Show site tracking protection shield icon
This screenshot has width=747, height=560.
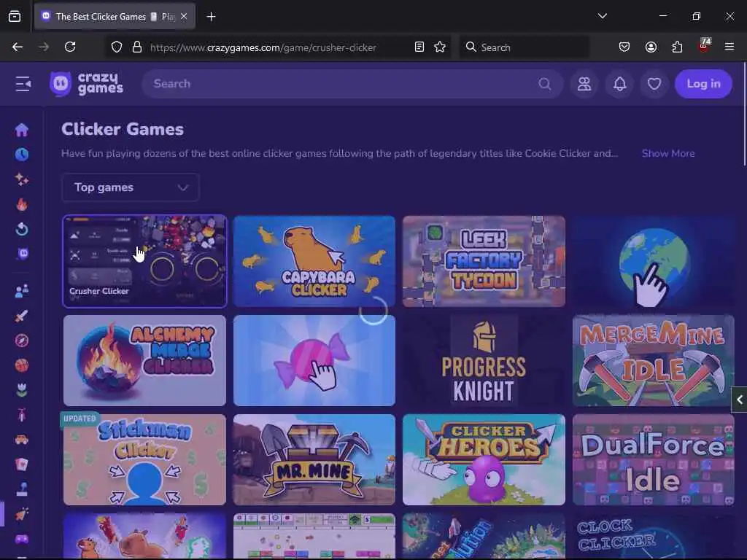tap(117, 47)
